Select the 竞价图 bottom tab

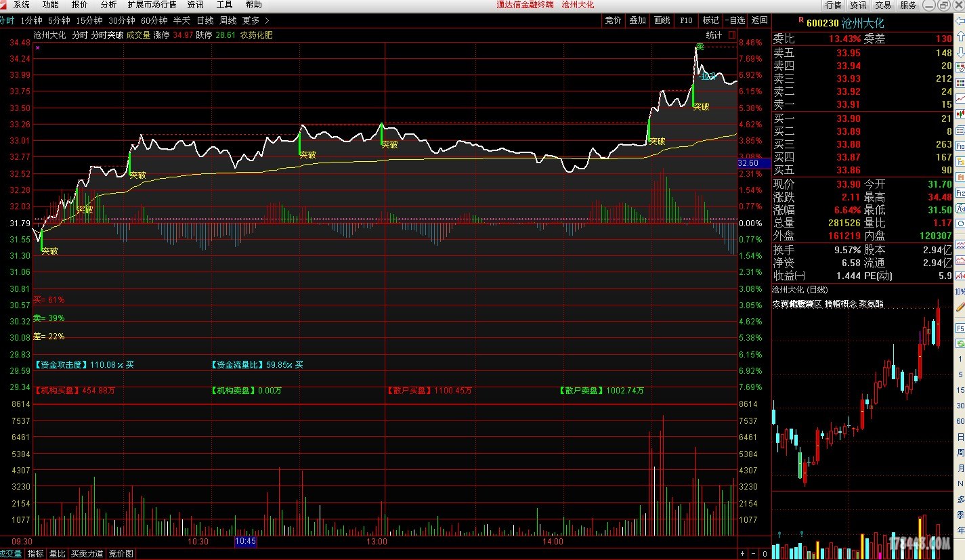pyautogui.click(x=121, y=554)
